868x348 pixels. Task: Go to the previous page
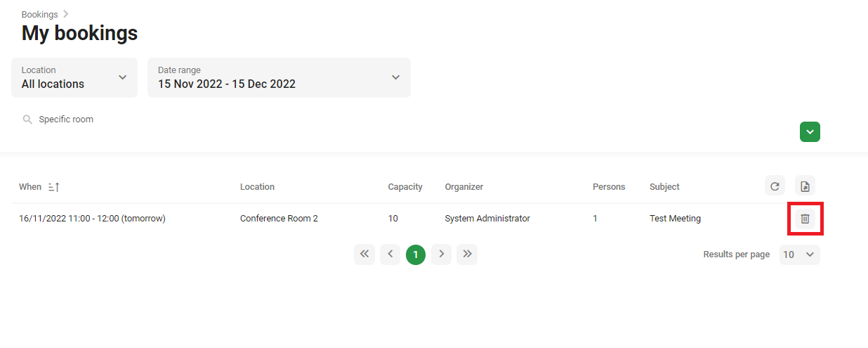click(x=390, y=254)
